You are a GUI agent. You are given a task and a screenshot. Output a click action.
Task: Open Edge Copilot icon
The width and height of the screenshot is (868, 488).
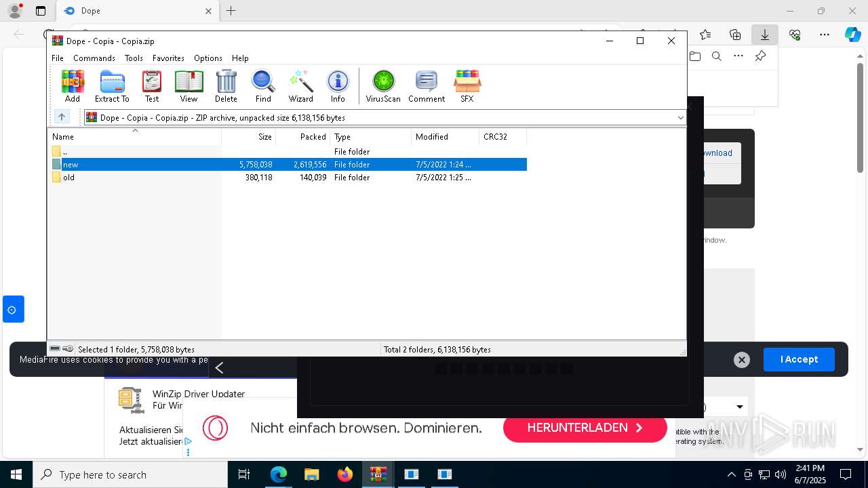click(x=852, y=35)
